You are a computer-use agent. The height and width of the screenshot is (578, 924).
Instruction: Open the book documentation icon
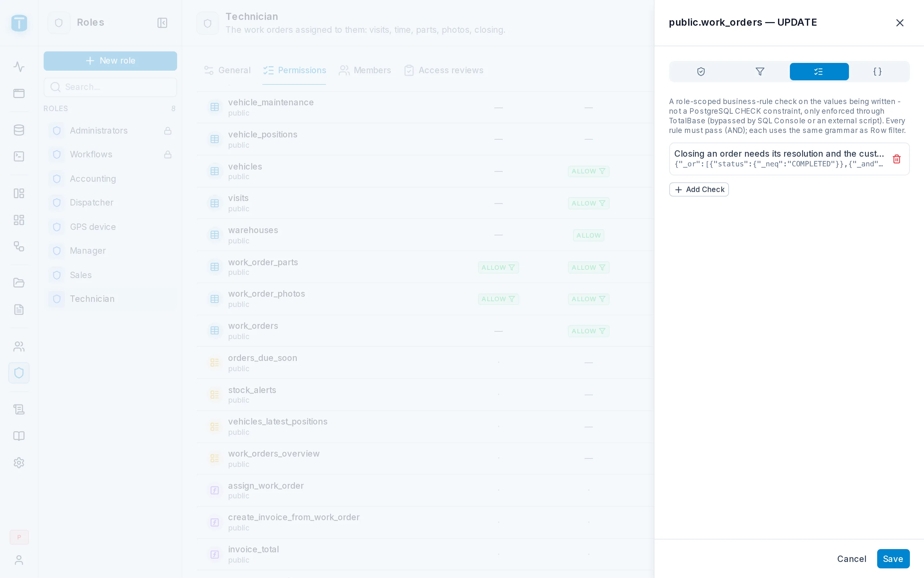tap(19, 436)
